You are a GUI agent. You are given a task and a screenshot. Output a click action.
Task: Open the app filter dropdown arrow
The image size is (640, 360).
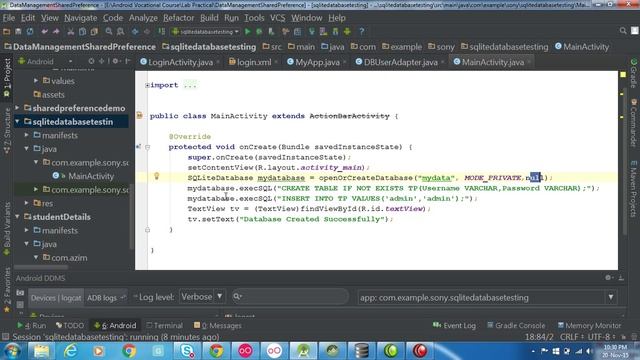tap(611, 297)
